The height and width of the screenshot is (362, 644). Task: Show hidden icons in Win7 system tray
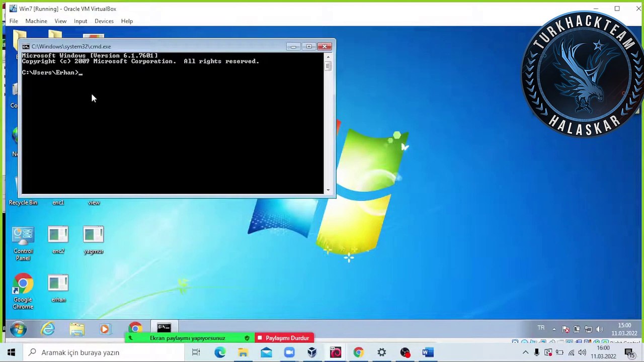(x=554, y=329)
